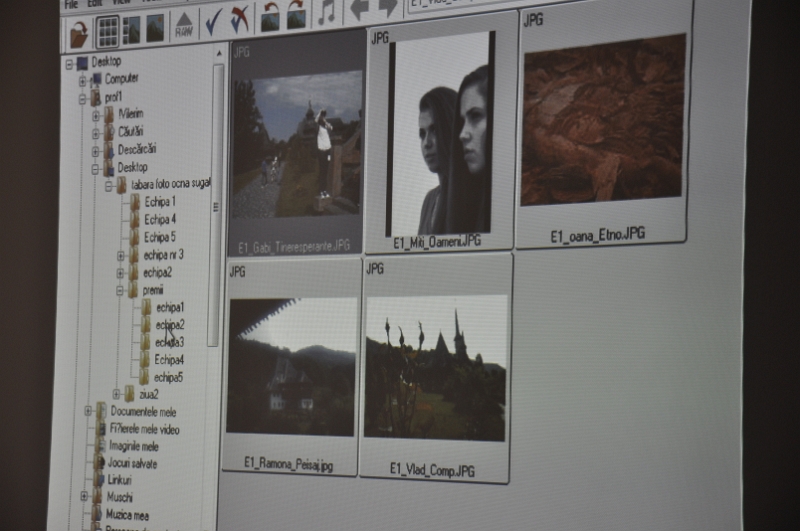Viewport: 800px width, 531px height.
Task: Rotate image right using toolbar icon
Action: [296, 15]
